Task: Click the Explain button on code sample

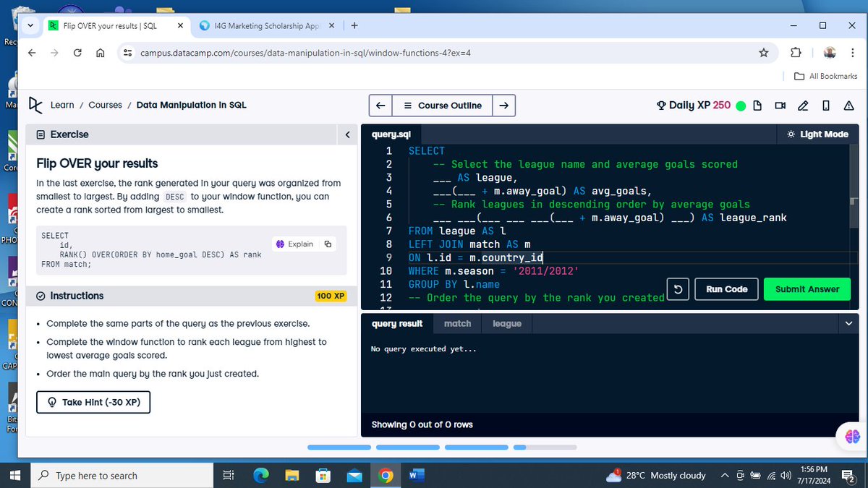Action: pos(294,244)
